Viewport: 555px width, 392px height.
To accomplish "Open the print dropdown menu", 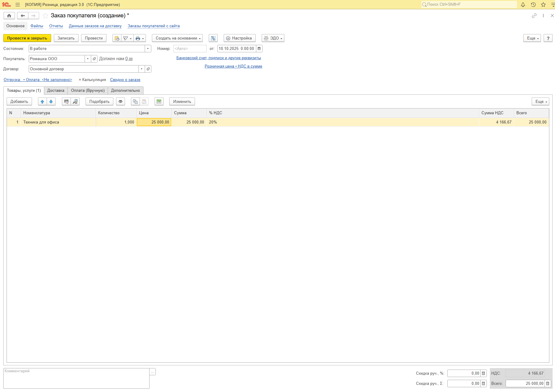I will point(140,38).
